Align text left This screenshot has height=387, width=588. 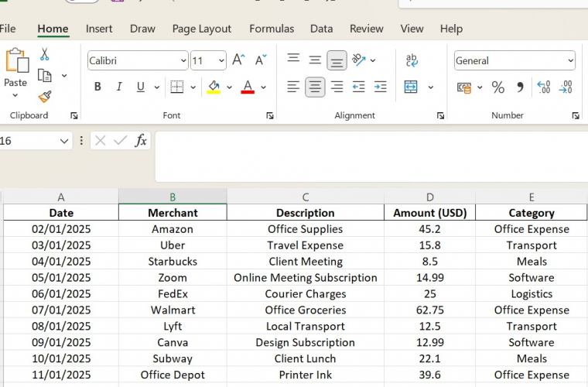click(293, 87)
